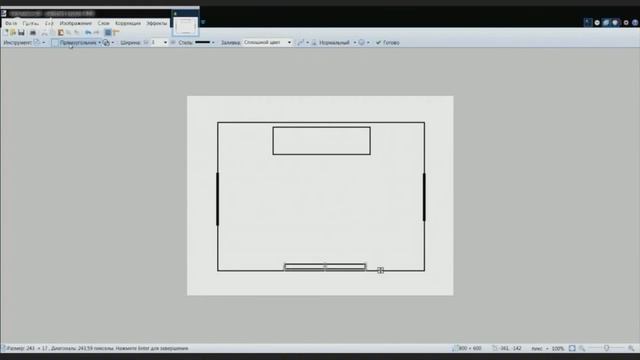Open the antialiasing mode dropdown
This screenshot has height=360, width=640.
coord(302,42)
